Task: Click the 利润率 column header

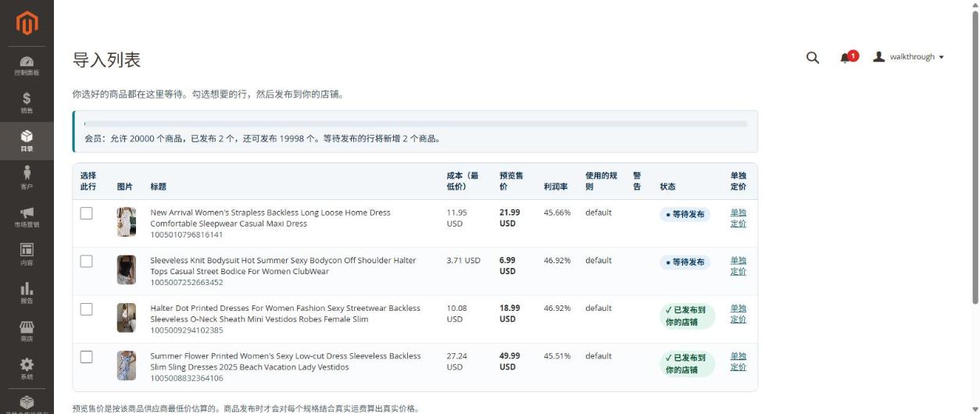Action: [555, 187]
